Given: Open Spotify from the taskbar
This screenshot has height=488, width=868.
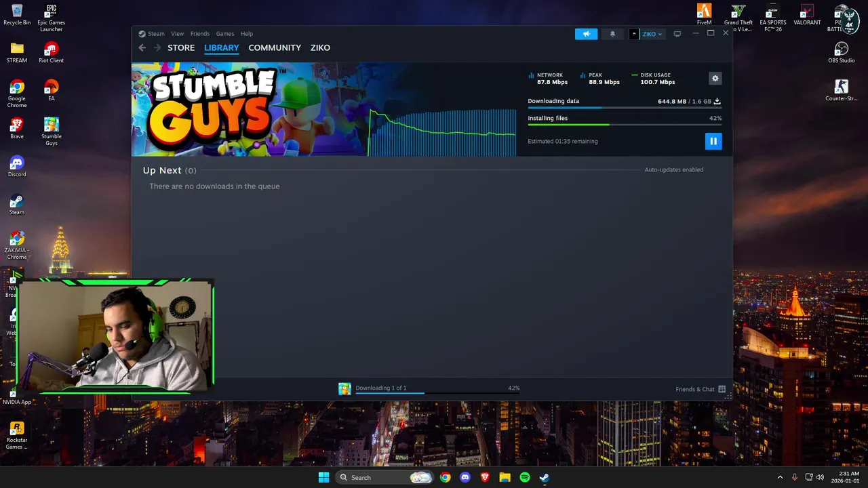Looking at the screenshot, I should [x=524, y=477].
